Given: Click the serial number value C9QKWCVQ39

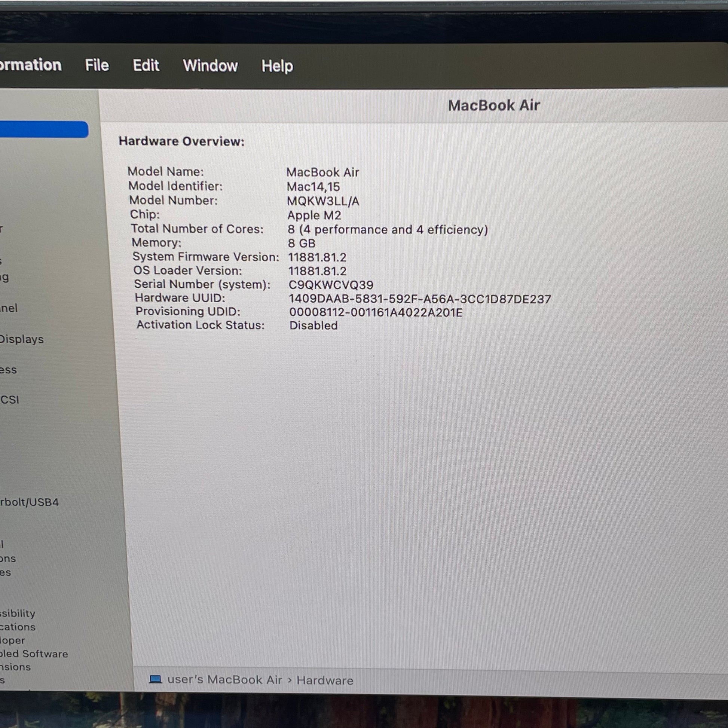Looking at the screenshot, I should pos(331,285).
